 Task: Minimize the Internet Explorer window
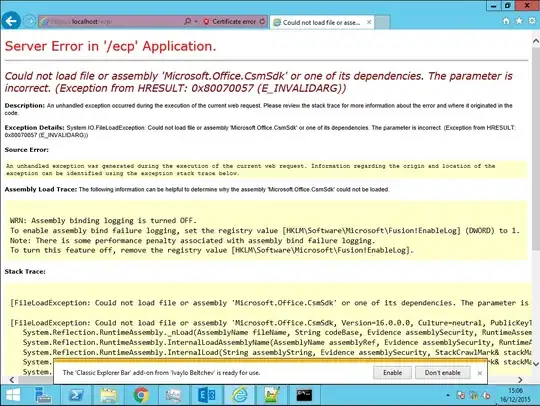click(494, 6)
